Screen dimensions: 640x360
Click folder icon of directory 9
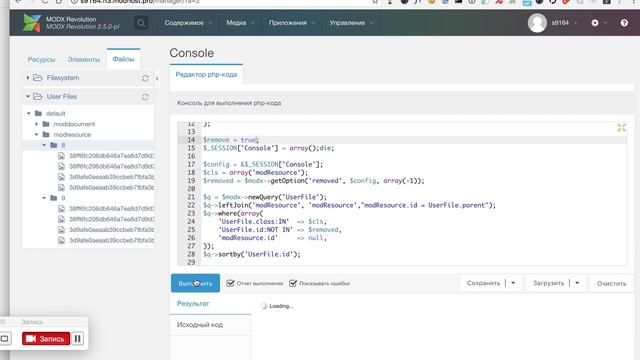click(53, 198)
